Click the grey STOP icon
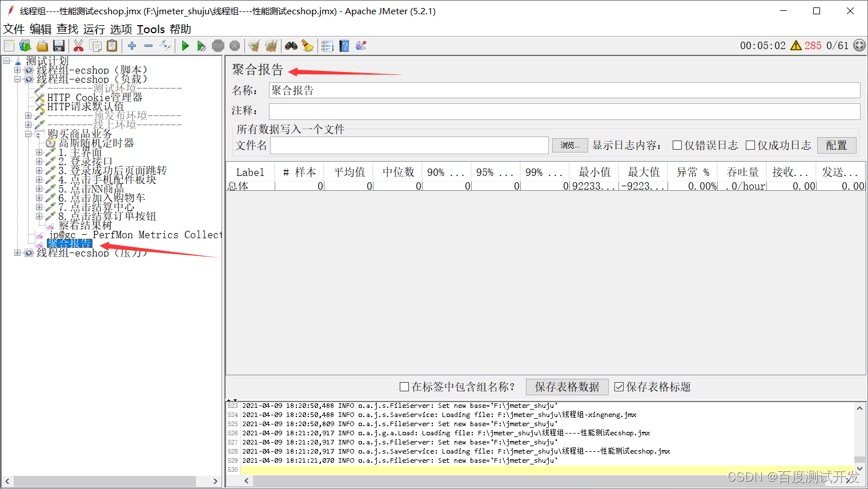The height and width of the screenshot is (489, 868). pos(218,46)
